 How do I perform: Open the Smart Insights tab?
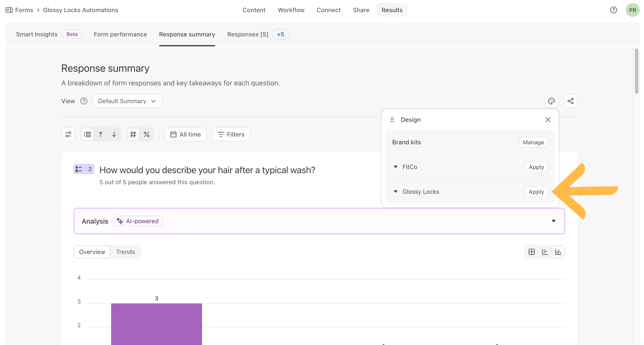pyautogui.click(x=37, y=34)
